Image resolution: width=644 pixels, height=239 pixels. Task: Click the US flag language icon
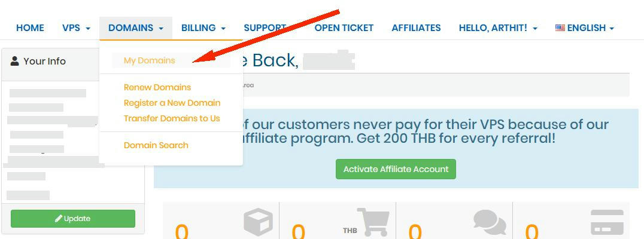click(x=560, y=28)
